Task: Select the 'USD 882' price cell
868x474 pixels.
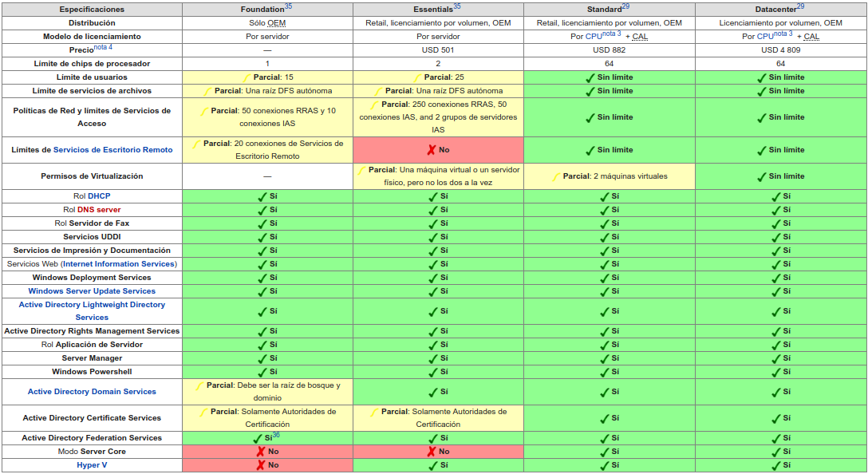Action: [609, 50]
